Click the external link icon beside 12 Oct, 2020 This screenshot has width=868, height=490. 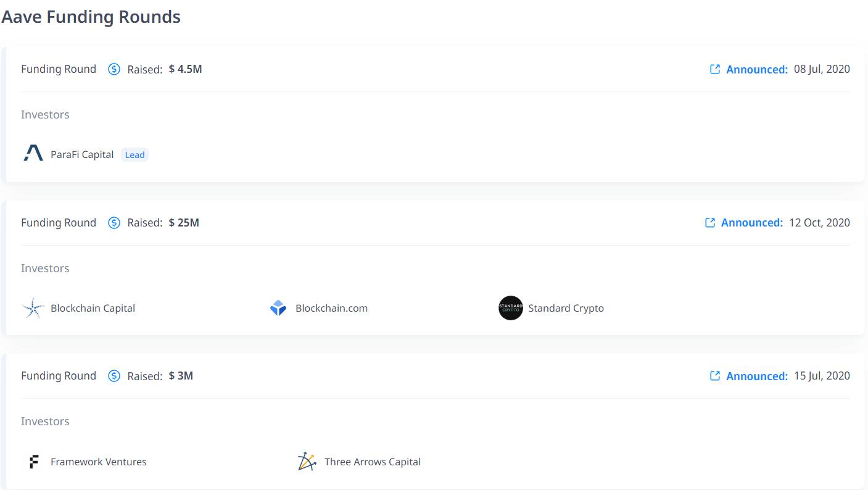(710, 222)
